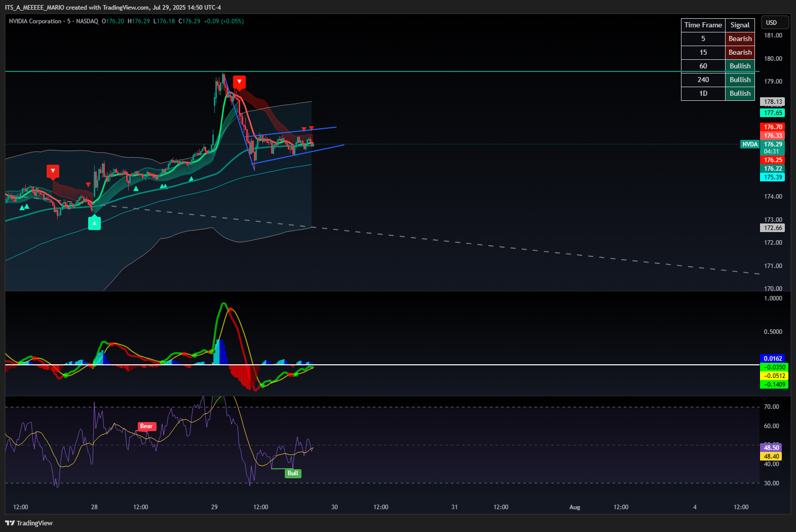796x532 pixels.
Task: Click the Bullish signal cell for timeframe 1D
Action: (740, 93)
